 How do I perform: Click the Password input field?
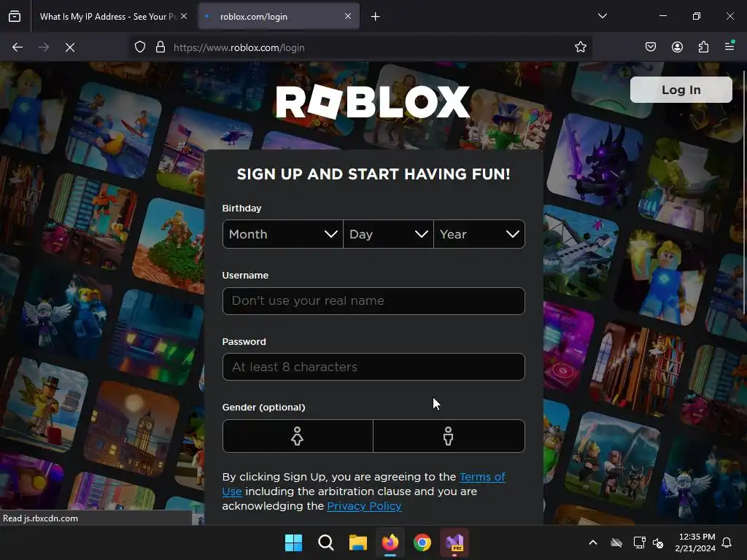[373, 367]
